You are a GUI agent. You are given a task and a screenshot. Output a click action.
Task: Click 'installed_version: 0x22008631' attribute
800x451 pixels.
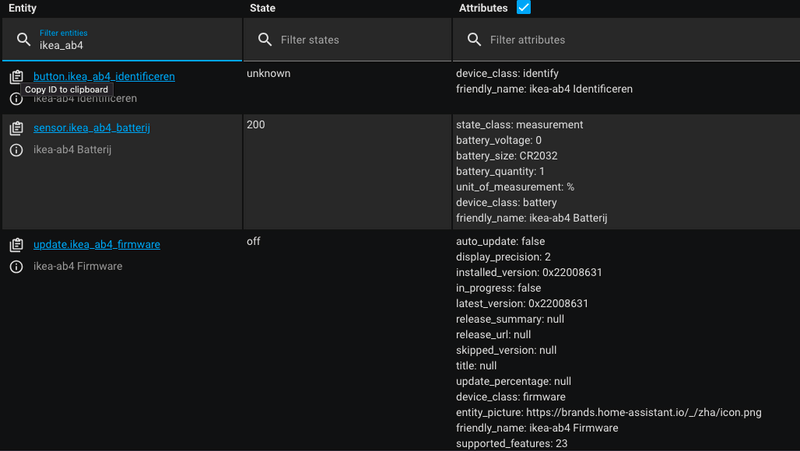pos(529,272)
